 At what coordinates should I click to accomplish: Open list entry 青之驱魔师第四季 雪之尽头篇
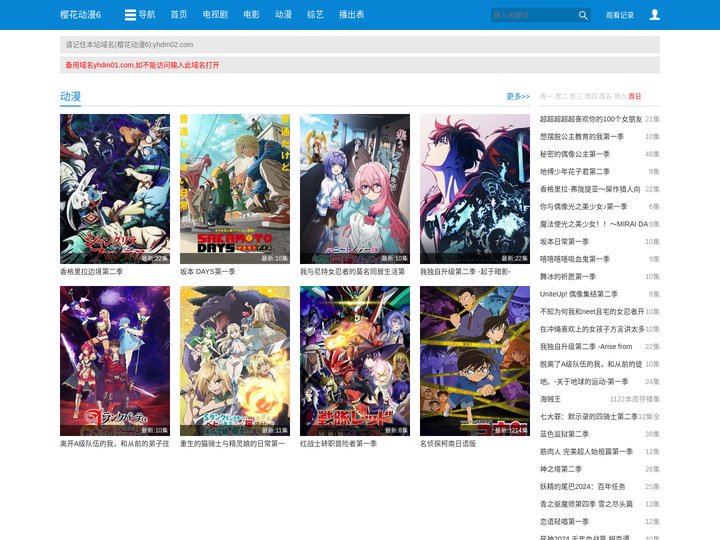click(586, 504)
